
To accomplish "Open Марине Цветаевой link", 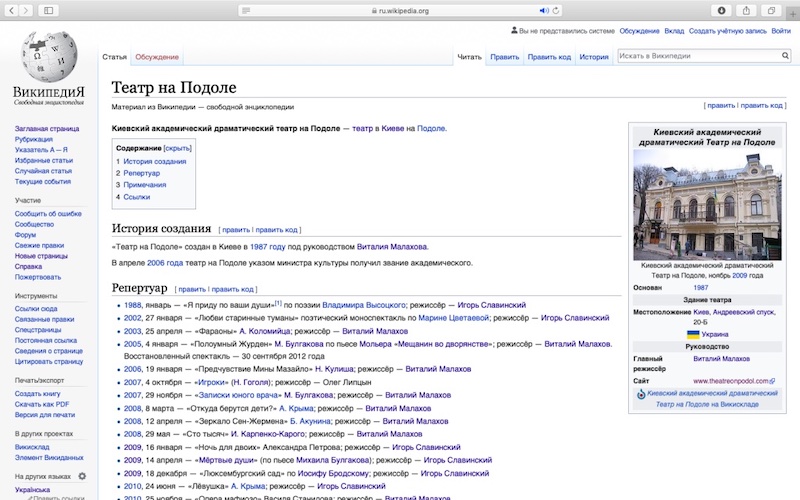I will point(454,318).
